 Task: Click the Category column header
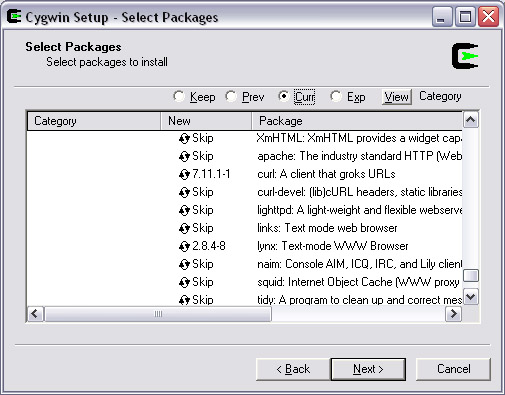pyautogui.click(x=94, y=121)
